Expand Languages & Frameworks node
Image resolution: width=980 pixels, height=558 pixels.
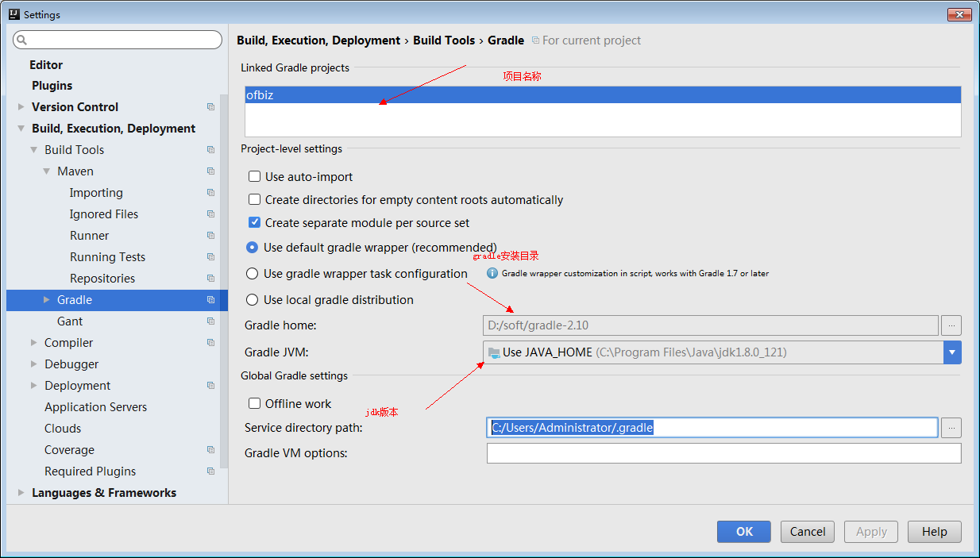(21, 493)
